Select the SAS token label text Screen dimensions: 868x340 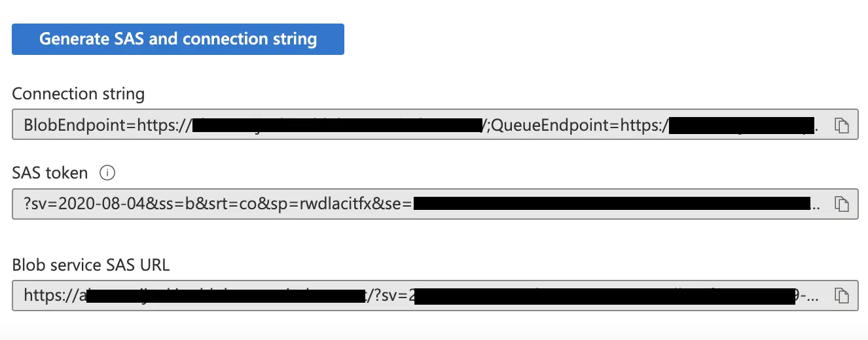click(x=50, y=173)
